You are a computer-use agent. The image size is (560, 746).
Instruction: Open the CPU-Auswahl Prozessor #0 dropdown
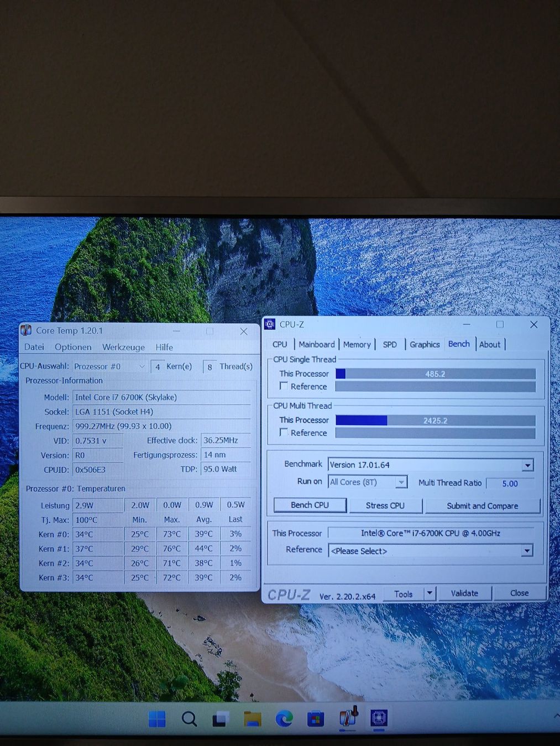110,366
